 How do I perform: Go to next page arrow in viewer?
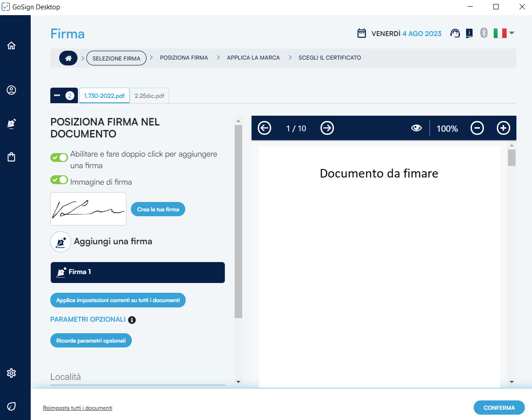(327, 129)
